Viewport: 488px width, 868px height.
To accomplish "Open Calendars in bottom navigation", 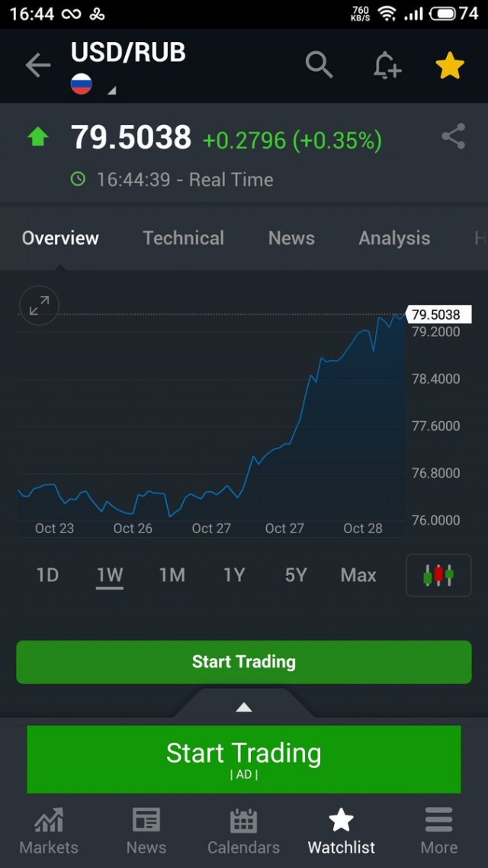I will click(x=243, y=831).
